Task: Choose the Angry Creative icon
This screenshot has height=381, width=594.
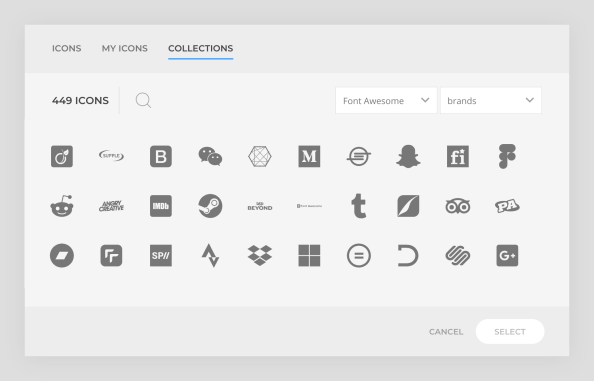Action: click(111, 206)
